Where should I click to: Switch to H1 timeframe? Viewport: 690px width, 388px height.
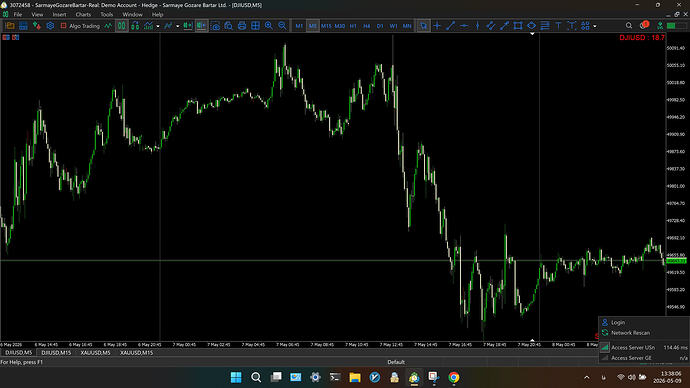point(353,26)
